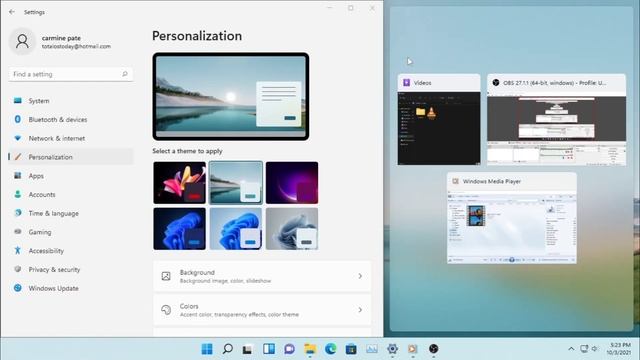Open the Colors settings chevron
This screenshot has height=360, width=640.
(x=360, y=310)
